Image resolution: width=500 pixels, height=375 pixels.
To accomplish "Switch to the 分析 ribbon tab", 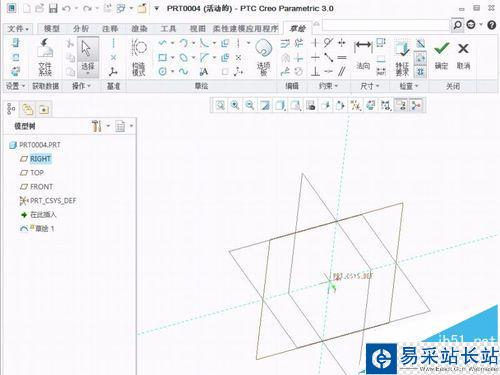I will 81,29.
